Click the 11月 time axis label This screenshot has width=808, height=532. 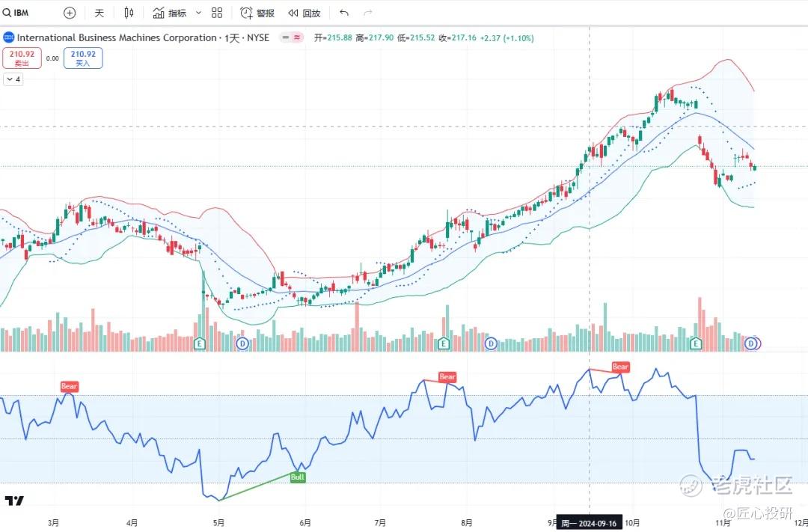[723, 523]
